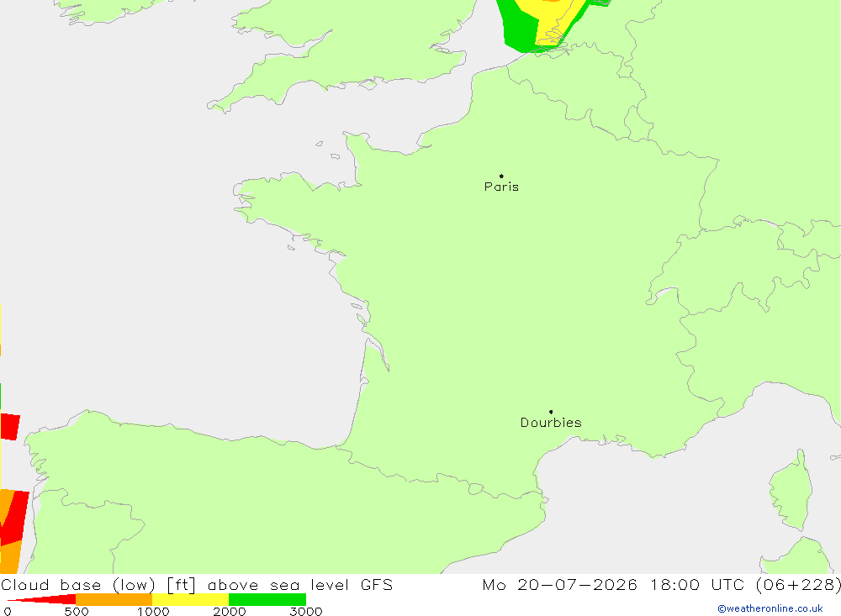This screenshot has width=841, height=616.
Task: Click the legend value '3000'
Action: click(x=306, y=612)
